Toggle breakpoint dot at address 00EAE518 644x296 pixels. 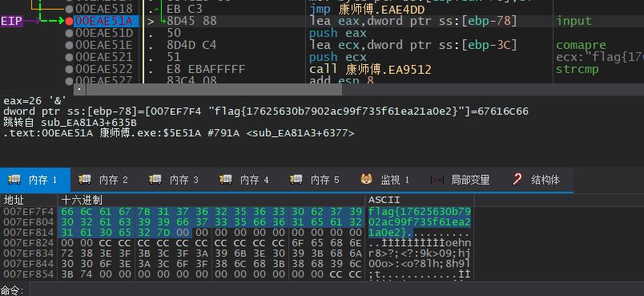coord(70,9)
